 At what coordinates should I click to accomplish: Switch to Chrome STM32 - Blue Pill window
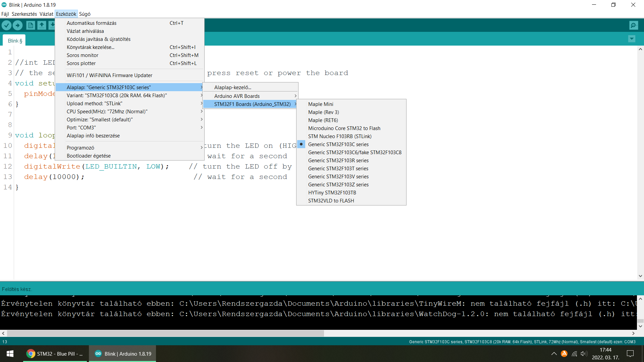pos(55,354)
